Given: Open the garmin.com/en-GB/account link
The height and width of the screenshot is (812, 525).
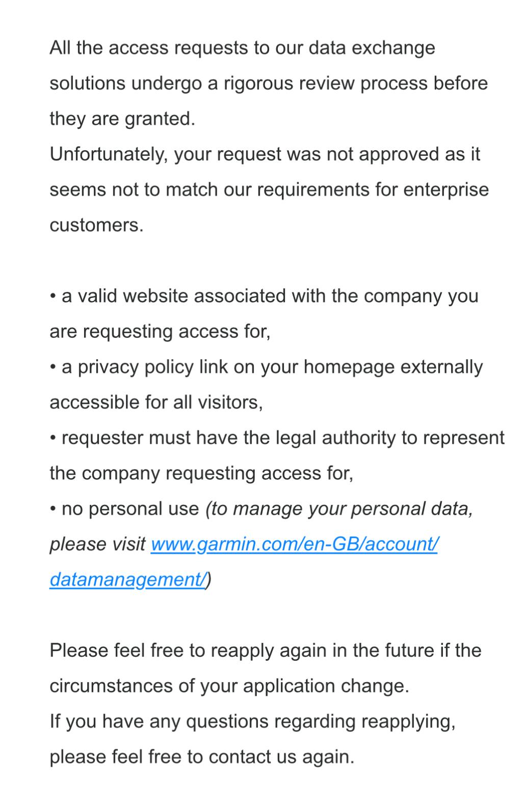Looking at the screenshot, I should (294, 545).
